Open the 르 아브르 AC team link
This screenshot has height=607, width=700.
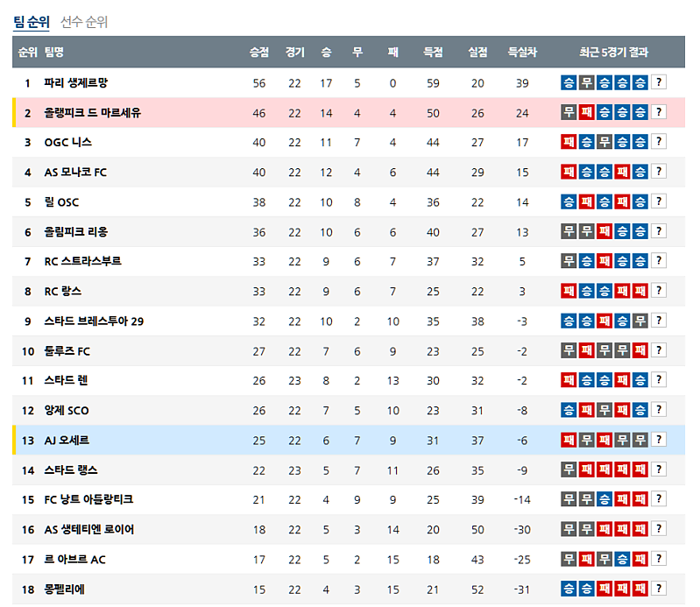pos(74,559)
